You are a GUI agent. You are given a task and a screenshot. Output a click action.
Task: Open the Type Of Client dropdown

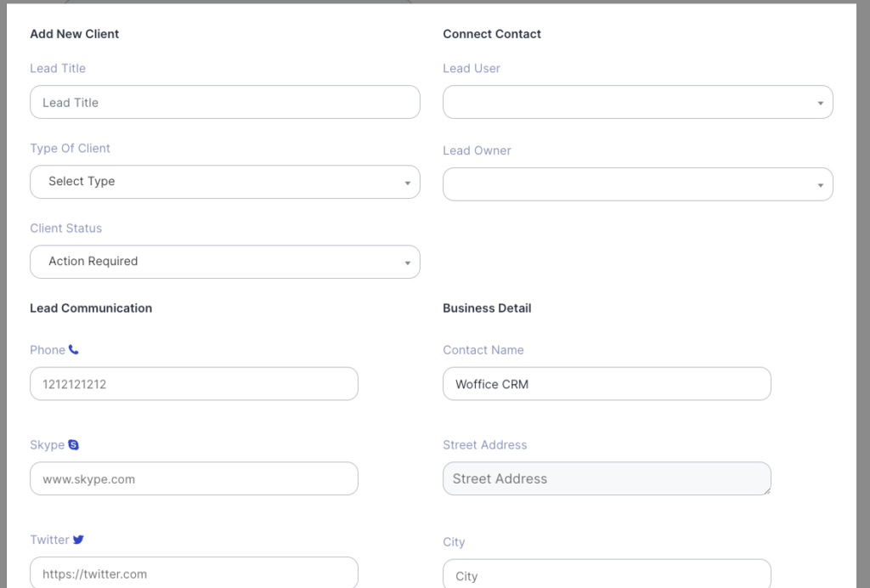point(225,182)
